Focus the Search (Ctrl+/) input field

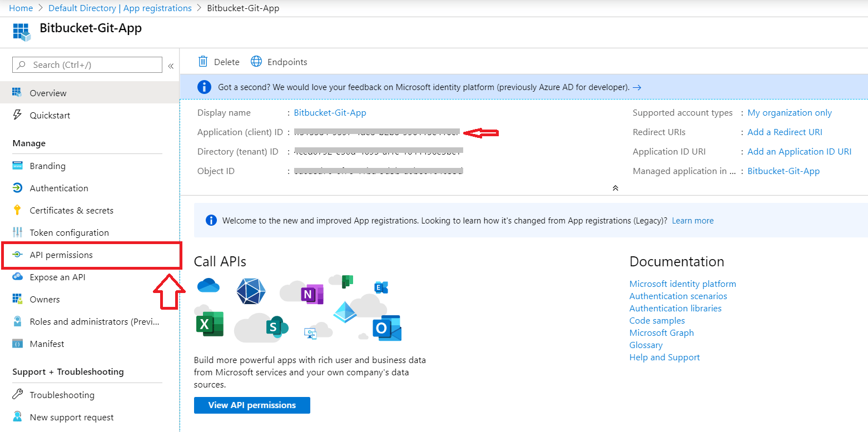(87, 65)
